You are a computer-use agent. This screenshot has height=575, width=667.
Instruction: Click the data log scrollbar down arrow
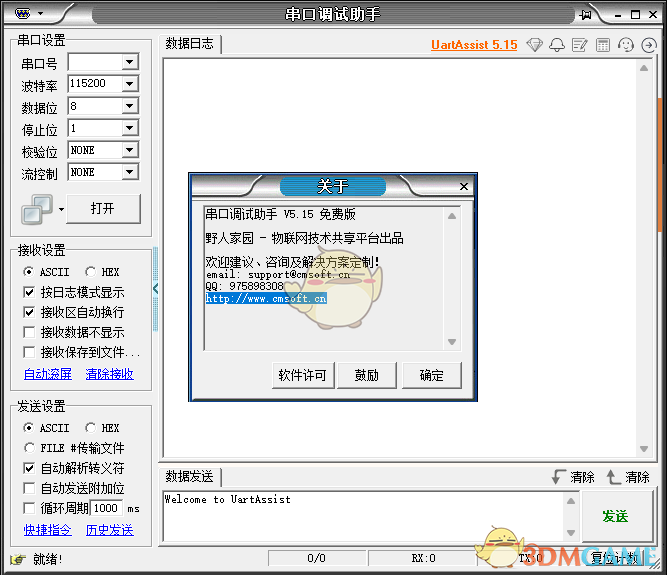(644, 449)
